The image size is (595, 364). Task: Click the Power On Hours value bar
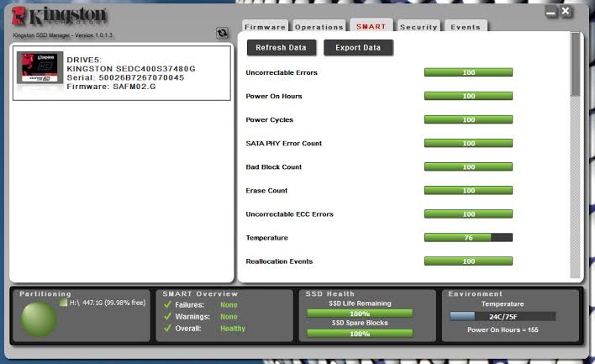[x=468, y=96]
